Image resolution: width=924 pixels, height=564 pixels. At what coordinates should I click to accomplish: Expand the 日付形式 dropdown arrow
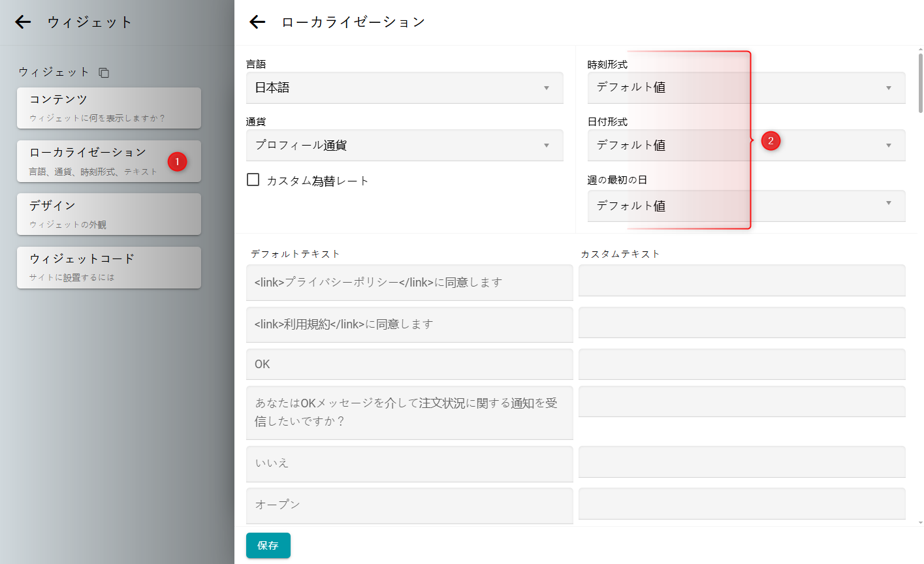point(888,146)
